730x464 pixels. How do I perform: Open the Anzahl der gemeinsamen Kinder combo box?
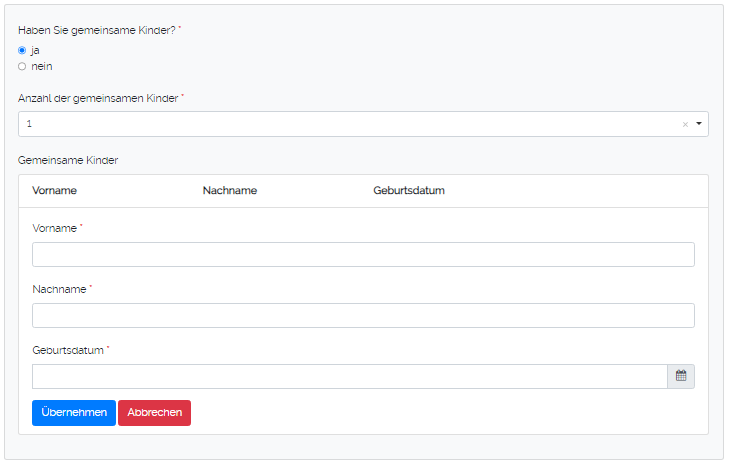point(350,124)
